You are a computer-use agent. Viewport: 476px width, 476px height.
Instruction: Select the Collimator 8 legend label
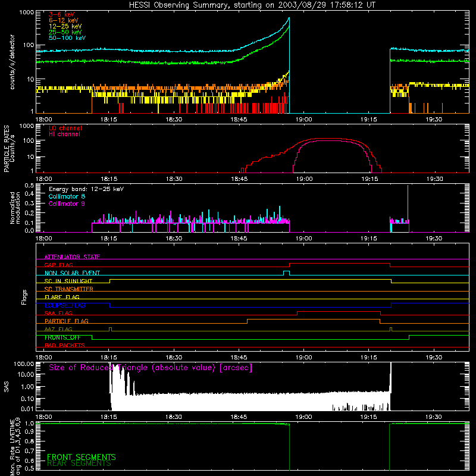click(67, 196)
